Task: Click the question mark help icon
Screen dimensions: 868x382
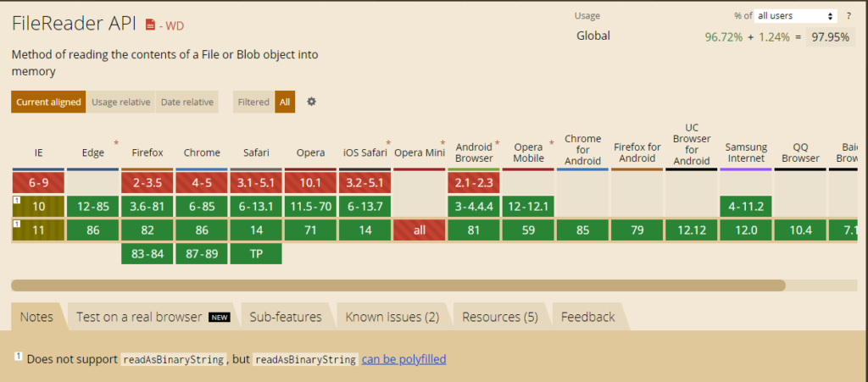Action: click(x=848, y=16)
